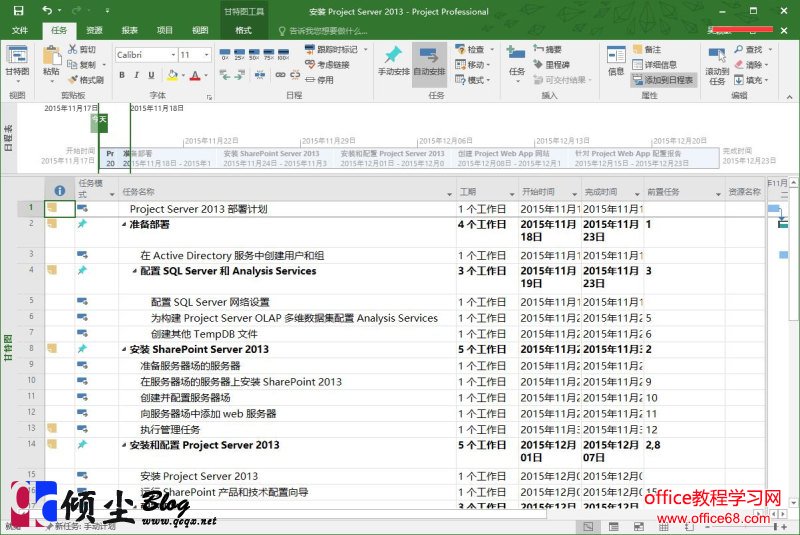
Task: Open the 工期 column filter dropdown
Action: click(x=512, y=194)
